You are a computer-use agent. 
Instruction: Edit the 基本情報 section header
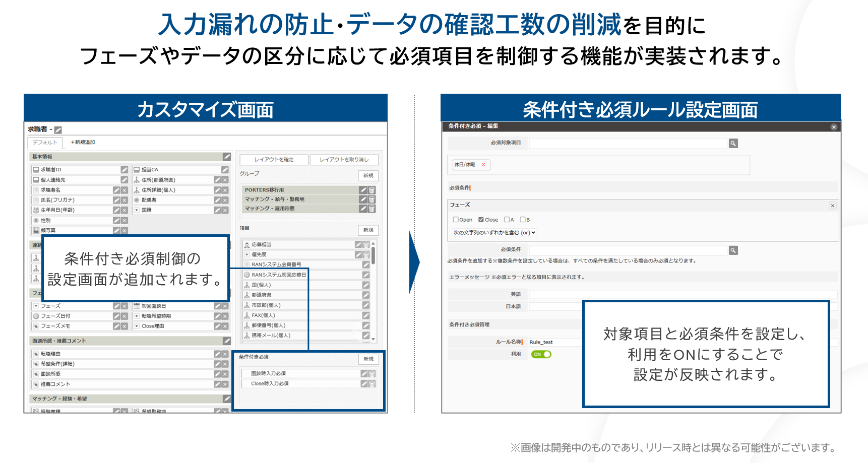tap(227, 157)
